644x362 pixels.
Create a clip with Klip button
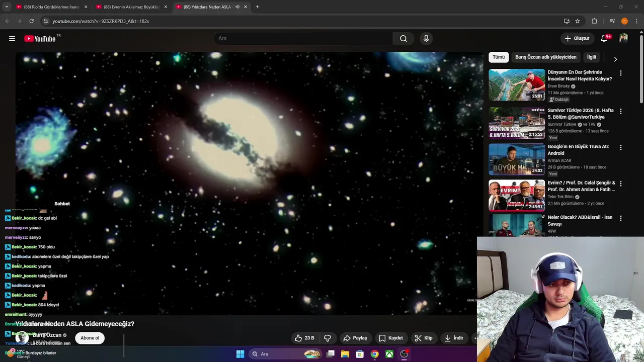[x=424, y=338]
